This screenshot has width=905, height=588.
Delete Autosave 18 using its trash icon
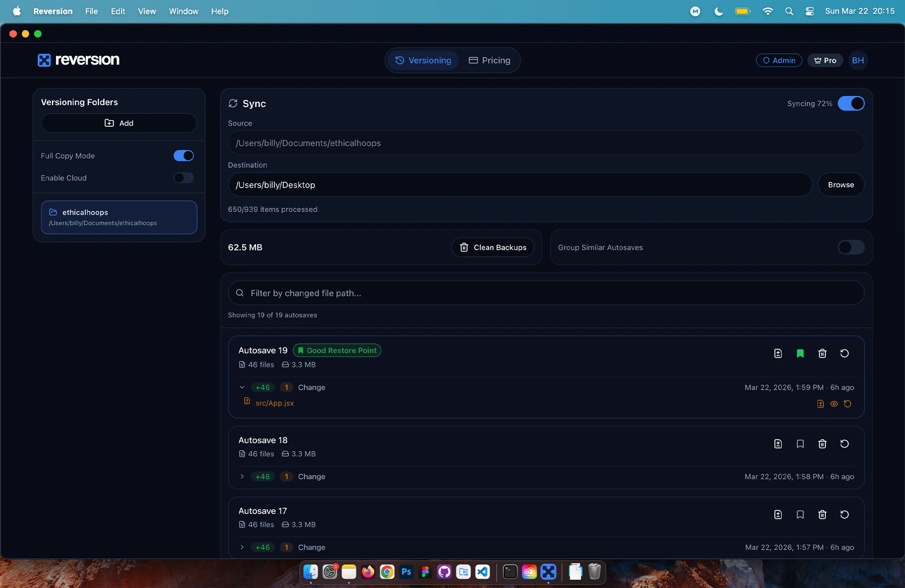pyautogui.click(x=822, y=444)
